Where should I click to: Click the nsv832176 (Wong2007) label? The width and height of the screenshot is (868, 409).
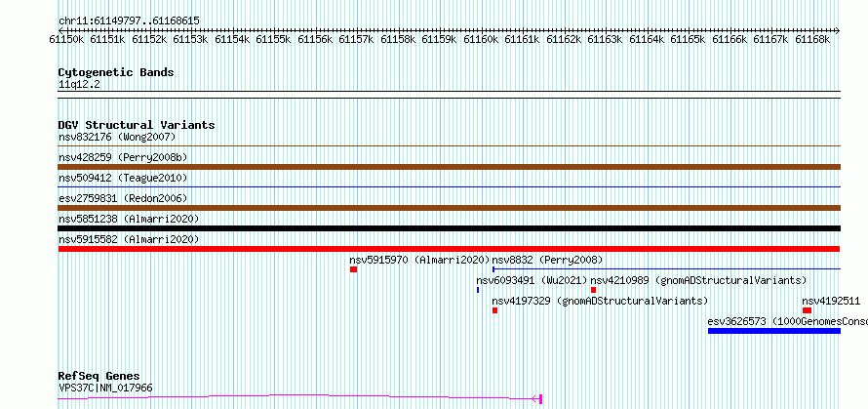(117, 137)
